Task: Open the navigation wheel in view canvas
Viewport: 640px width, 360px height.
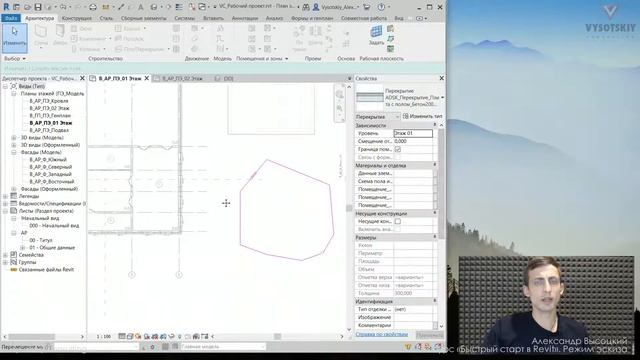Action: [x=339, y=95]
